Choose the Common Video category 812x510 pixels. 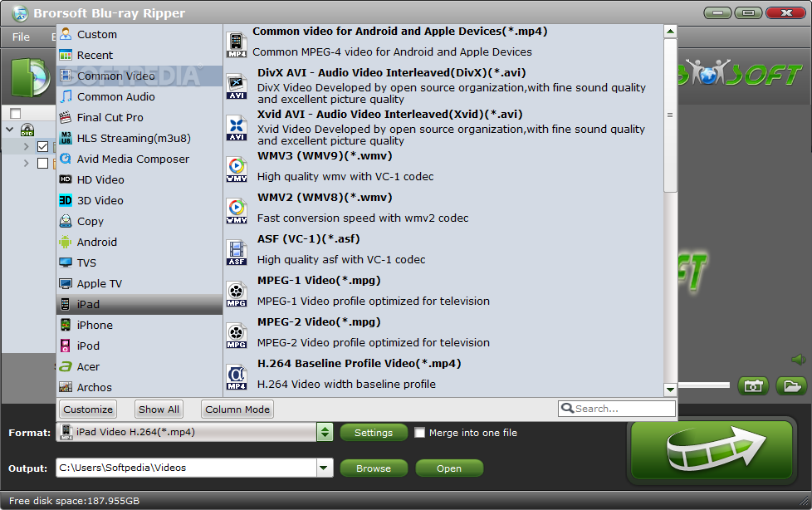click(139, 76)
